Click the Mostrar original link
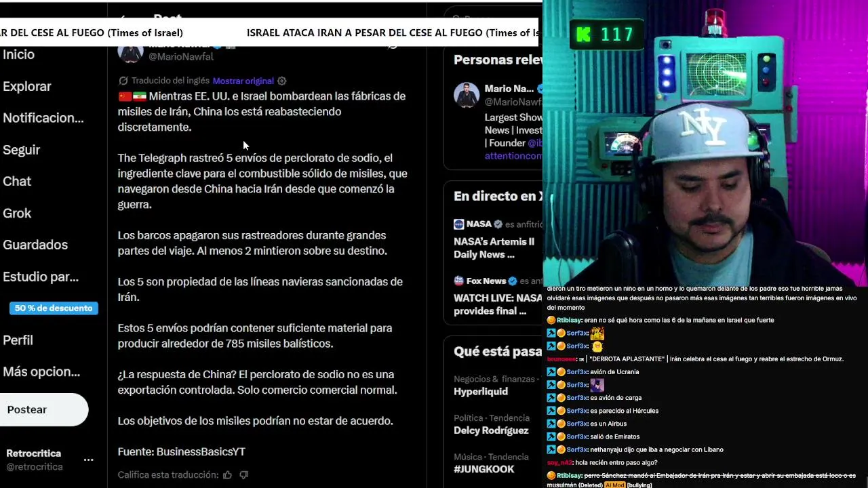868x488 pixels. 243,81
